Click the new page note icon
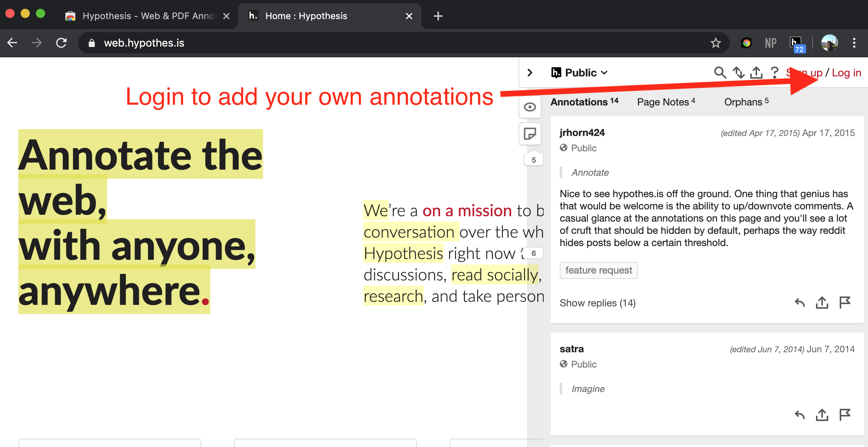 tap(530, 134)
